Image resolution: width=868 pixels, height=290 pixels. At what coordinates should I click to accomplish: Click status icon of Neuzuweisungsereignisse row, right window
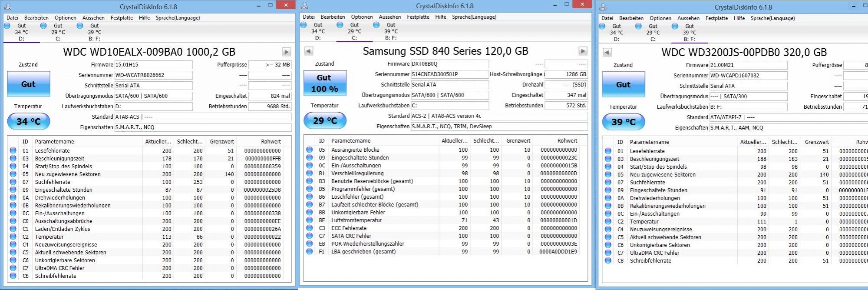608,230
